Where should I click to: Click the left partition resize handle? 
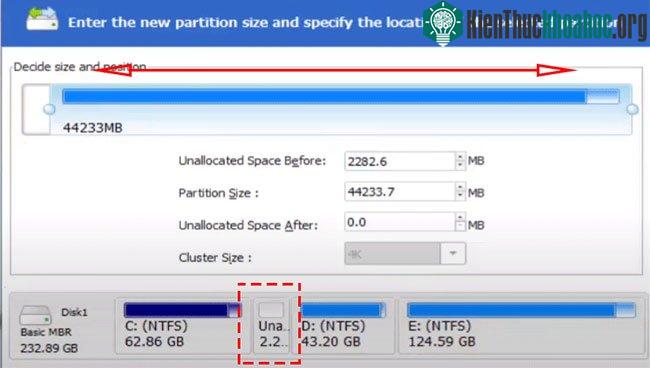tap(49, 109)
